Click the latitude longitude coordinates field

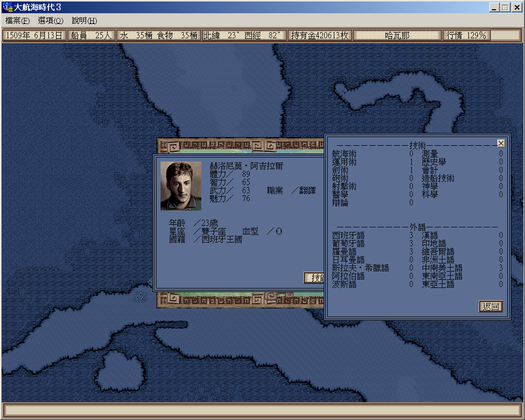pos(243,35)
